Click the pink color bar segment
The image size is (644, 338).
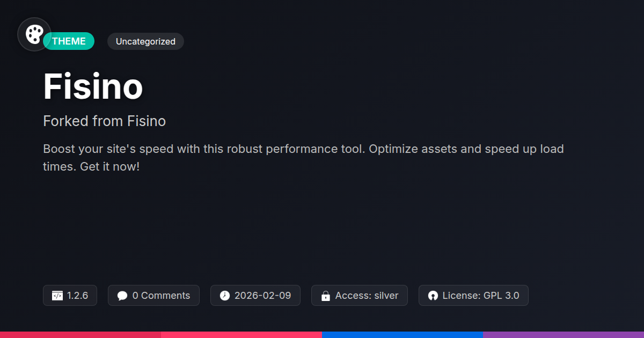pos(241,334)
